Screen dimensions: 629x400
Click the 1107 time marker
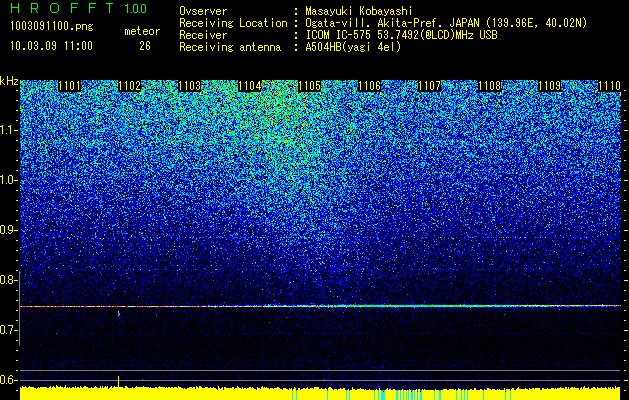429,86
